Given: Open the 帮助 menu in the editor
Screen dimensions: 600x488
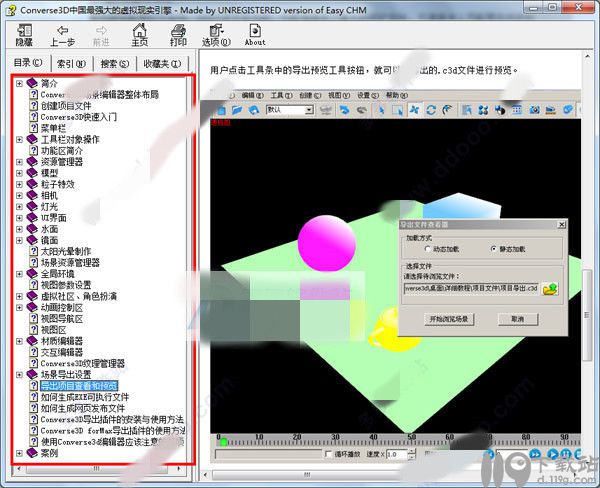Looking at the screenshot, I should 396,95.
